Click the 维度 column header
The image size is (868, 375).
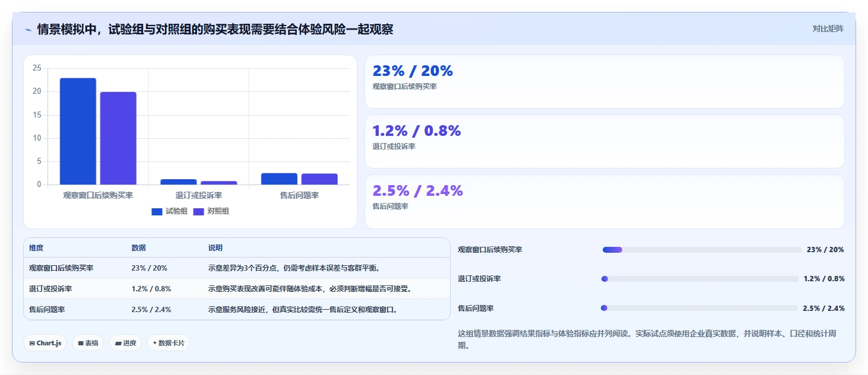click(36, 248)
